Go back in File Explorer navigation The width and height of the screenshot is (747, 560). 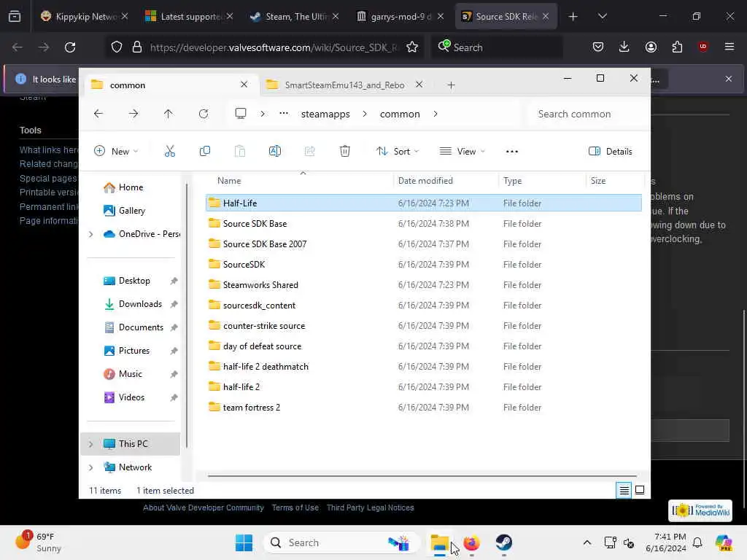tap(98, 114)
